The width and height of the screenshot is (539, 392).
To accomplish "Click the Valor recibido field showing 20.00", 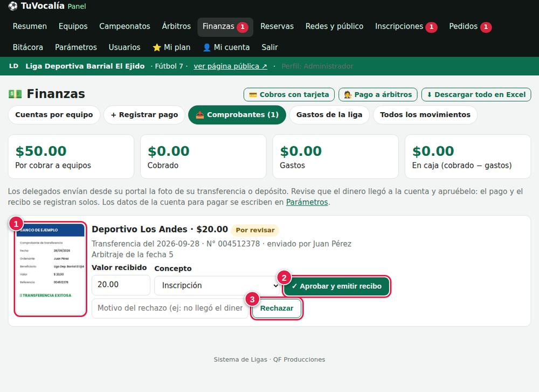I will point(121,285).
